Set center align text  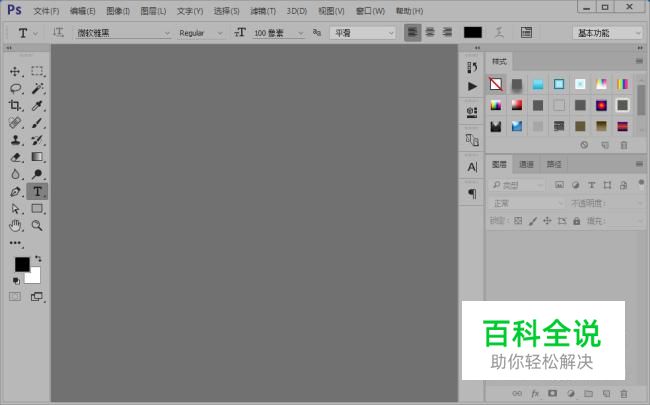tap(430, 32)
